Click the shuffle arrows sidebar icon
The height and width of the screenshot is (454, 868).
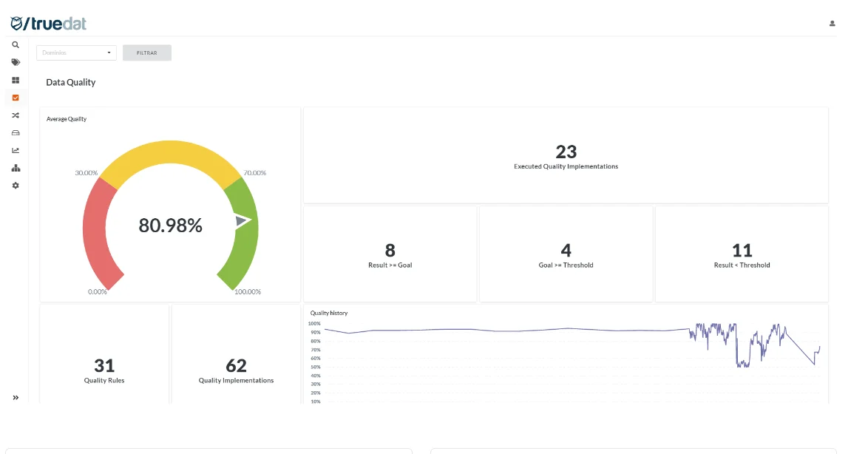click(x=16, y=115)
